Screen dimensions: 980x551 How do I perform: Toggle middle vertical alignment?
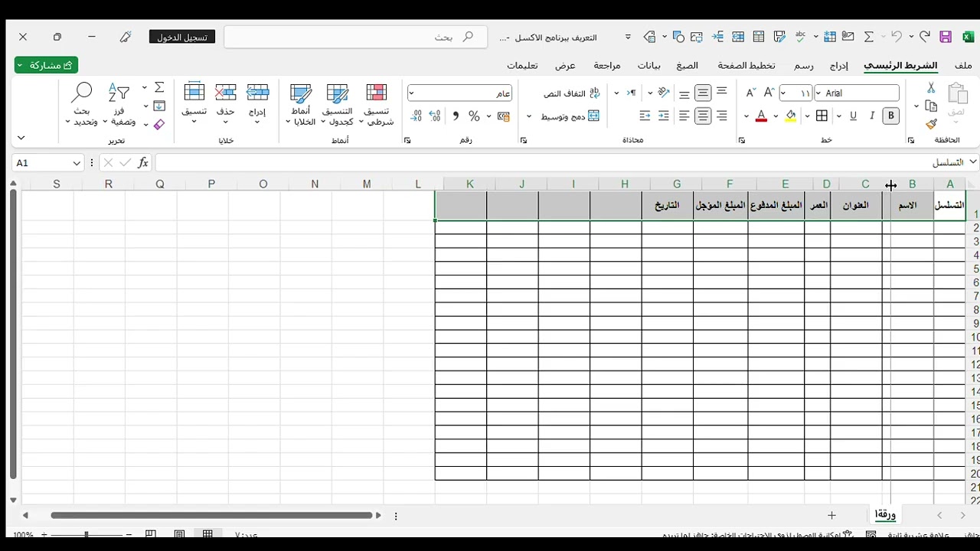702,93
